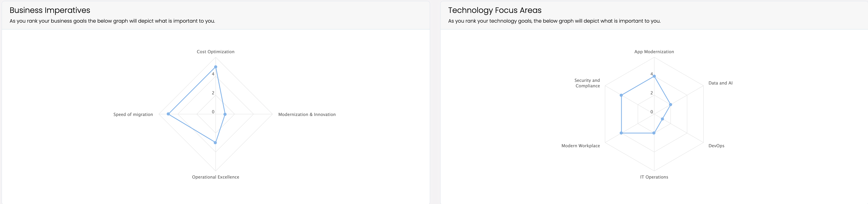Viewport: 868px width, 204px height.
Task: Click the Cost Optimization axis label
Action: [x=216, y=52]
